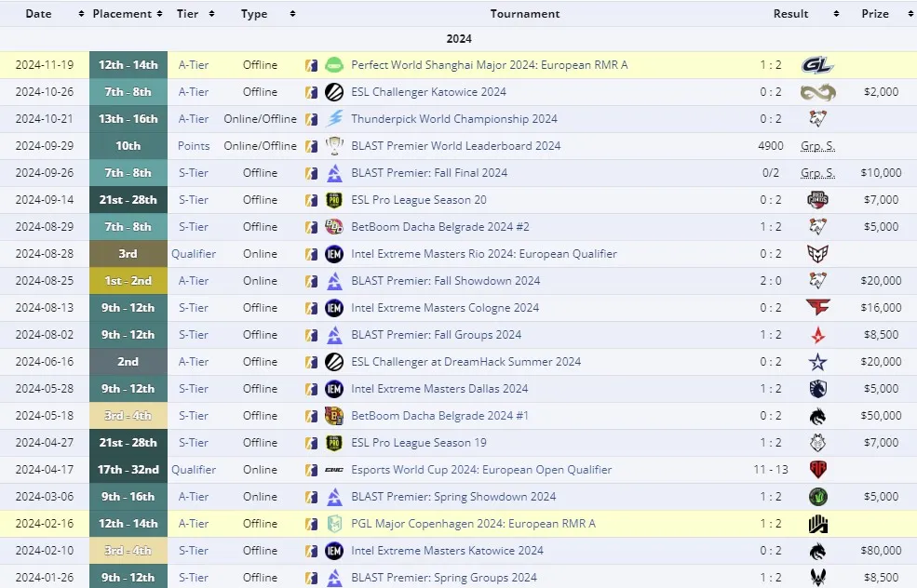Click Team Liquid logo in IEM Dallas row

pyautogui.click(x=817, y=389)
